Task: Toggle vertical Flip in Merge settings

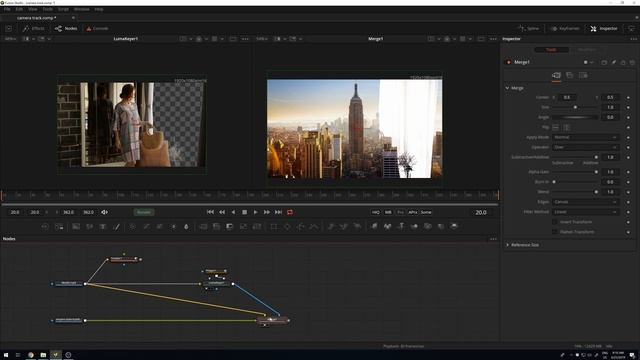Action: [x=567, y=127]
